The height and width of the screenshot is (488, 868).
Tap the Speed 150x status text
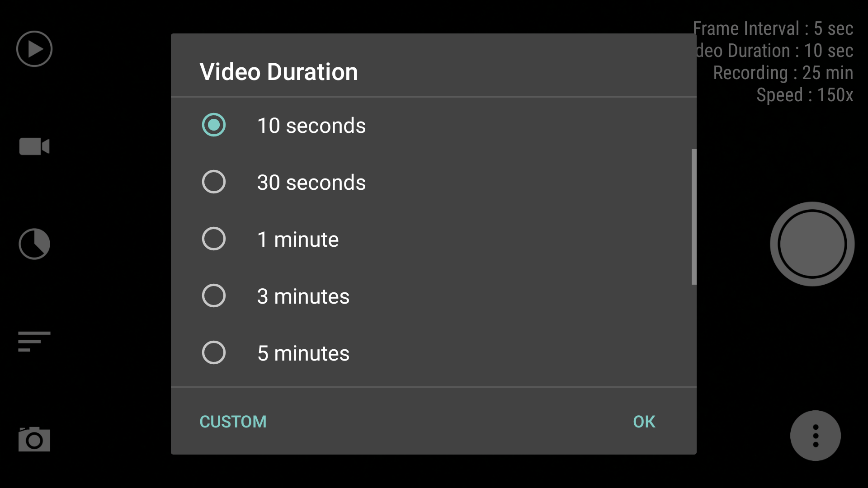(805, 95)
